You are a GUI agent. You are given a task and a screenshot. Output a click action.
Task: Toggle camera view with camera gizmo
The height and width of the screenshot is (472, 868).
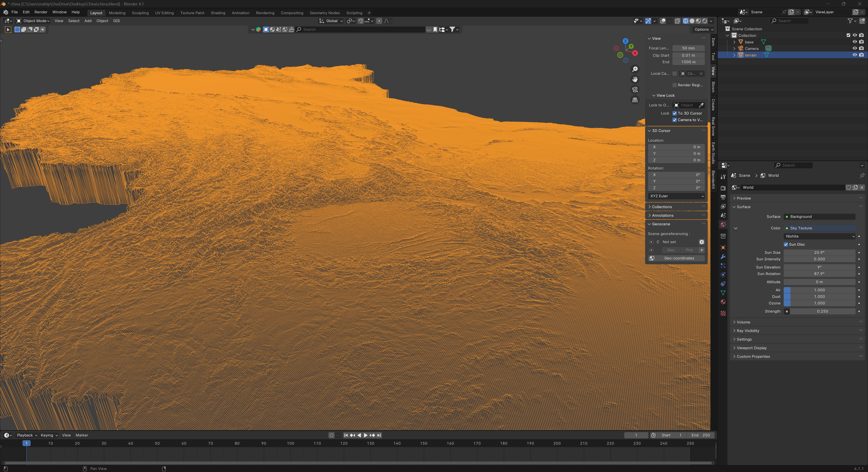tap(635, 90)
